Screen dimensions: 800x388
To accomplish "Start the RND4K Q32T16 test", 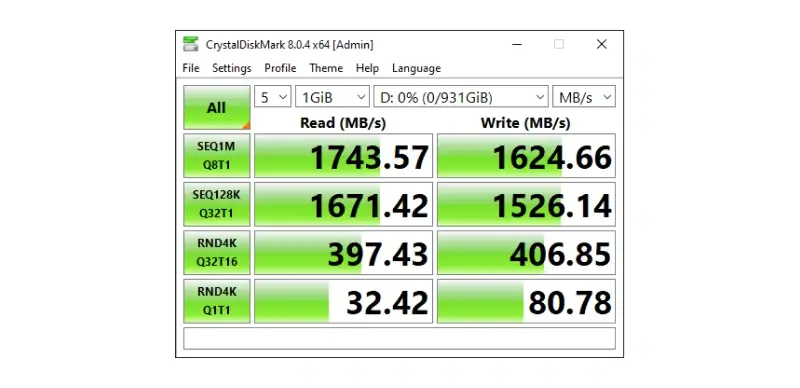I will coord(217,253).
